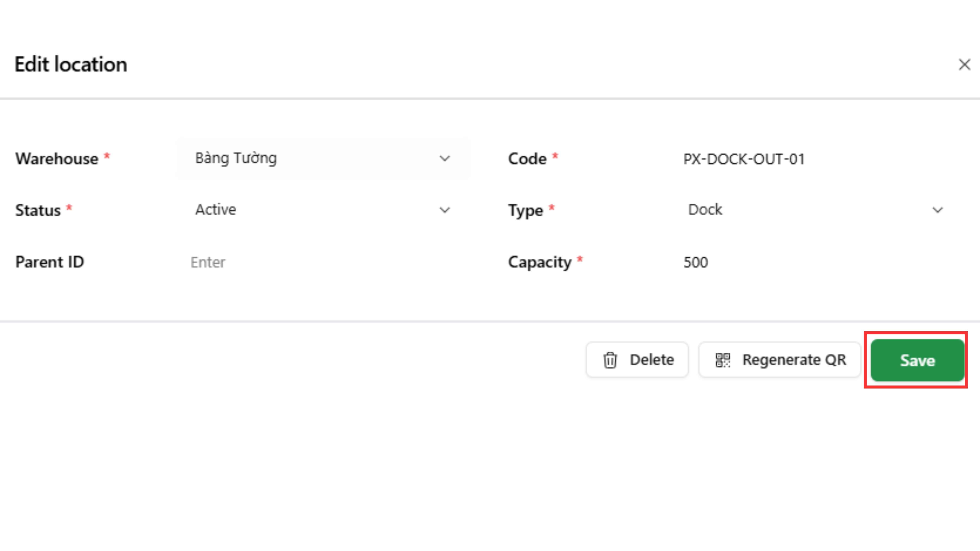Save the location changes

pos(917,360)
